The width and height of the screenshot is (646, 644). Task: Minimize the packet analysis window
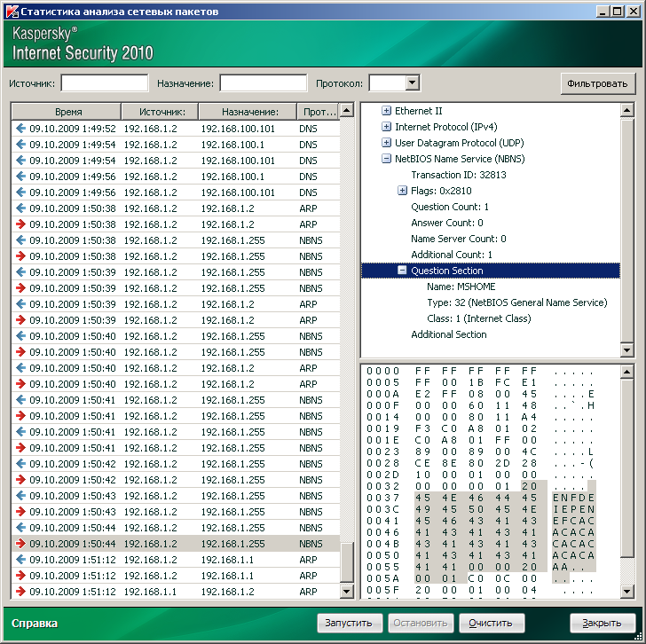[603, 12]
